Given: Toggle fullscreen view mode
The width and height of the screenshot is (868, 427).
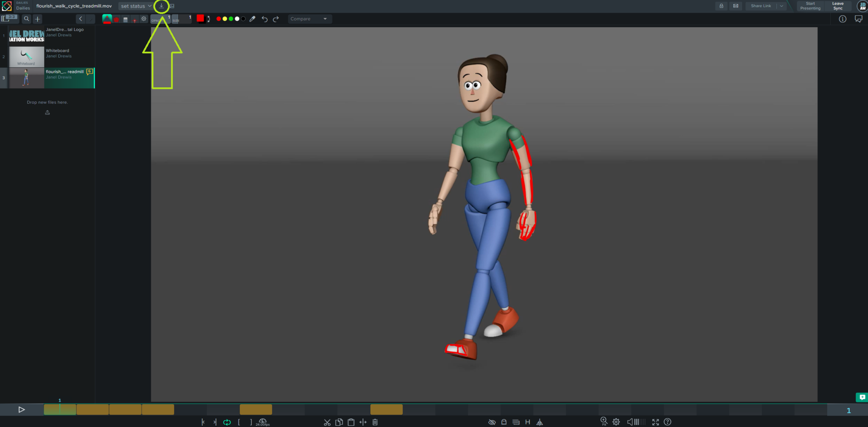Looking at the screenshot, I should (x=656, y=422).
